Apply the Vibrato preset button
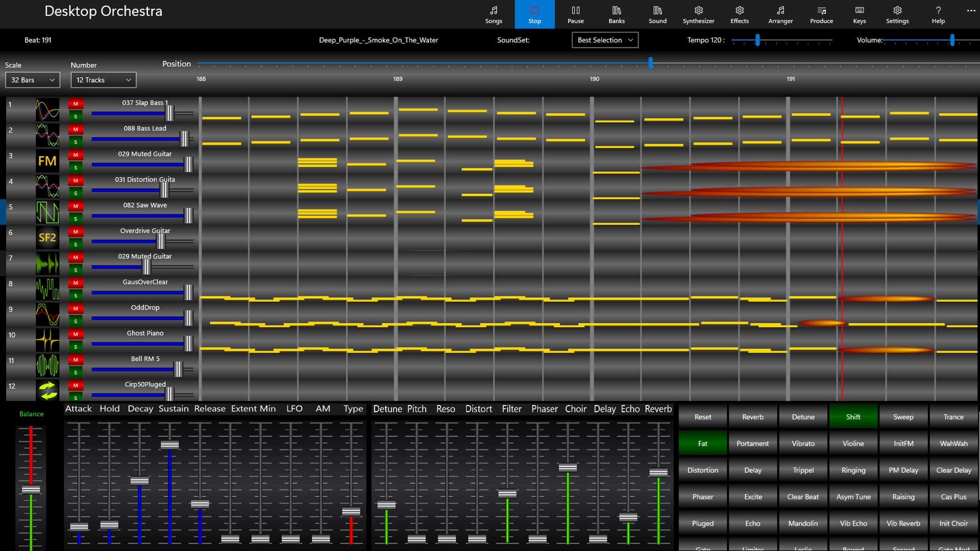Screen dimensions: 980x551 [803, 443]
